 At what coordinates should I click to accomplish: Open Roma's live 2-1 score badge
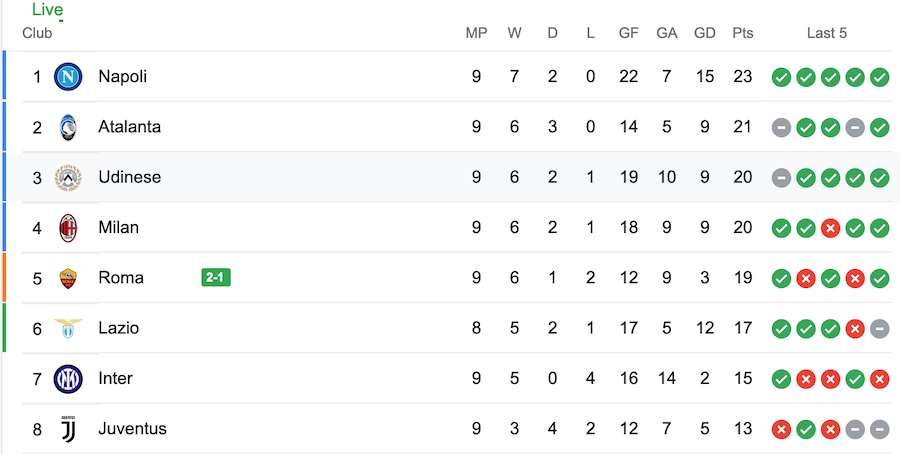click(215, 278)
